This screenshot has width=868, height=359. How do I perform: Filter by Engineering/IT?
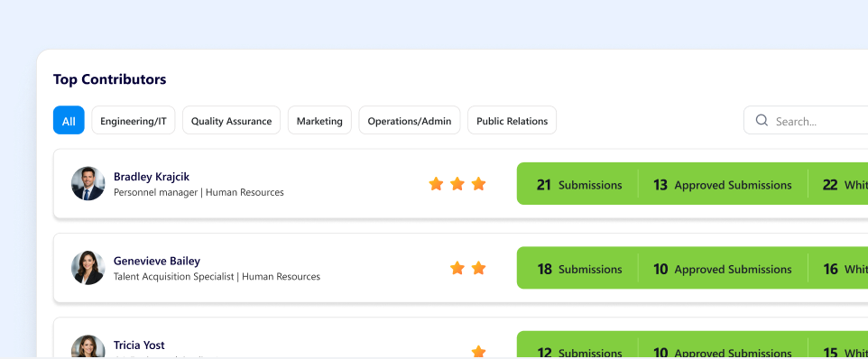(x=134, y=120)
